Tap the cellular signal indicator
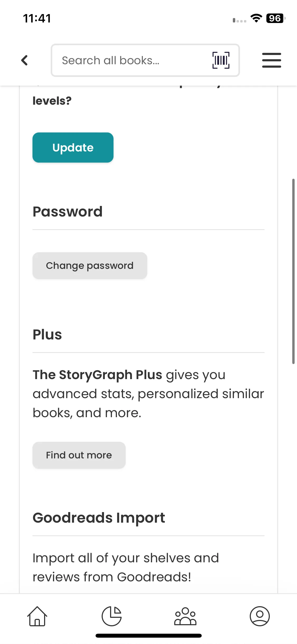Viewport: 297px width, 644px height. (x=239, y=20)
